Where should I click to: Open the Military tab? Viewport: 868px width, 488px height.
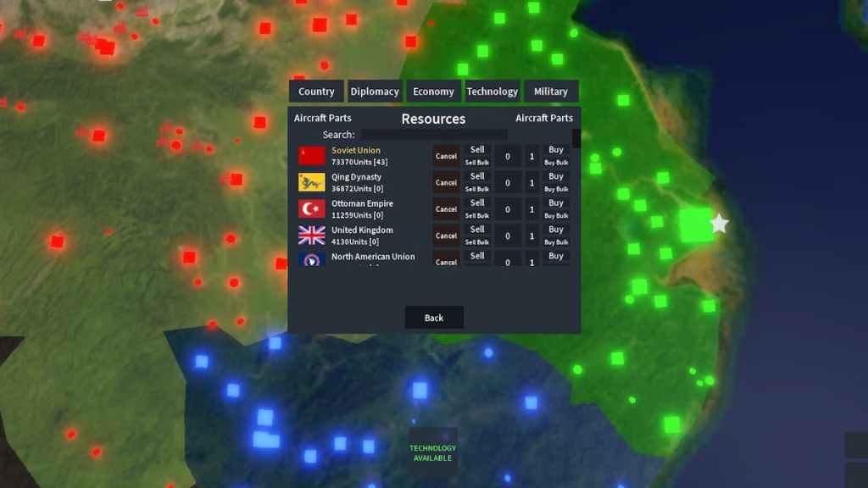550,91
